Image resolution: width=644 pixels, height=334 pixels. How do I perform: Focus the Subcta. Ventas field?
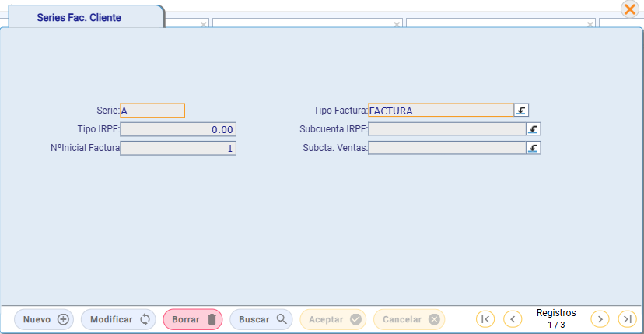446,148
